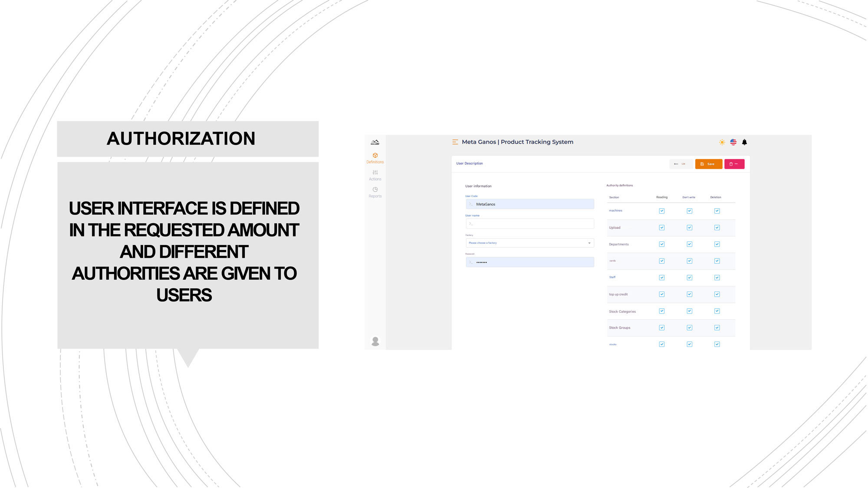Click the Meta Ganos logo icon
This screenshot has width=868, height=488.
pyautogui.click(x=375, y=142)
